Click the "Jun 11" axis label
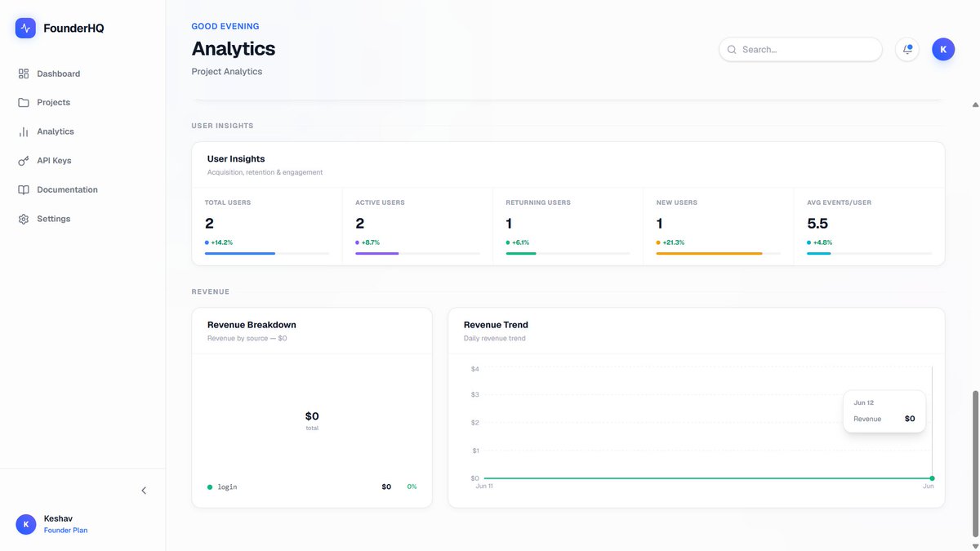 (484, 487)
